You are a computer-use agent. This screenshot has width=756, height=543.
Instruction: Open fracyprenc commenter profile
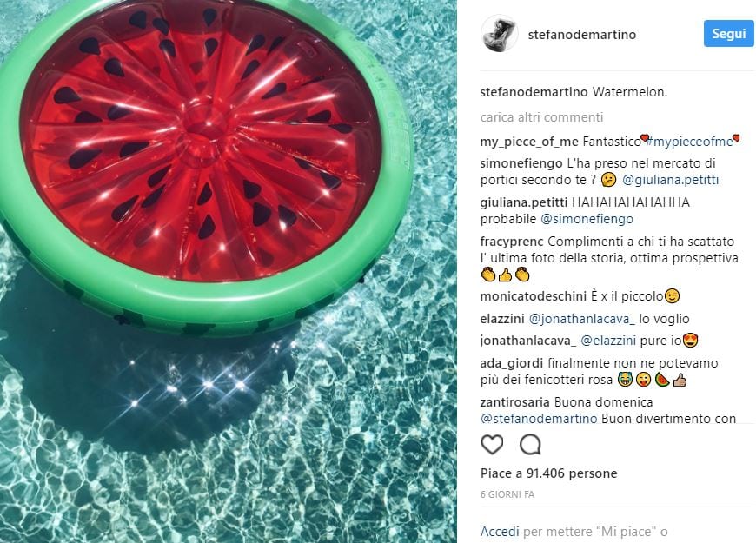coord(512,242)
